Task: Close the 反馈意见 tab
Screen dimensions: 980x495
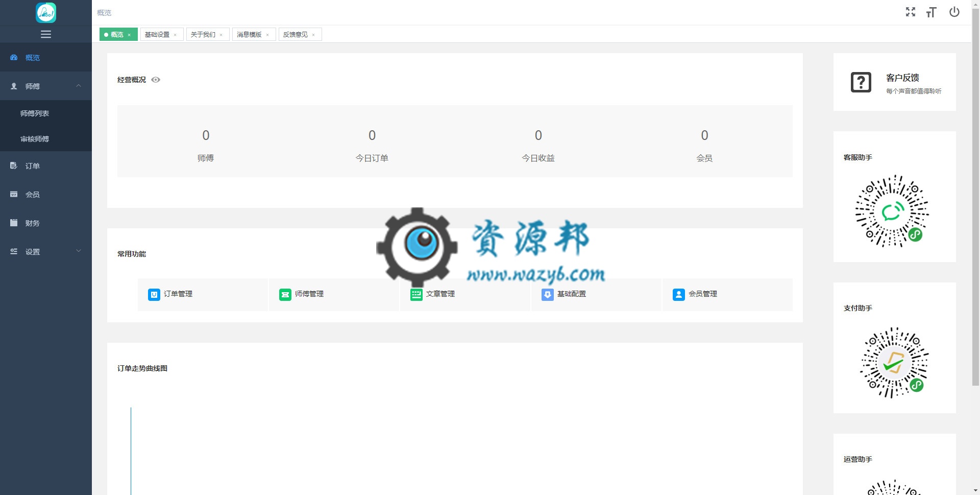Action: coord(313,35)
